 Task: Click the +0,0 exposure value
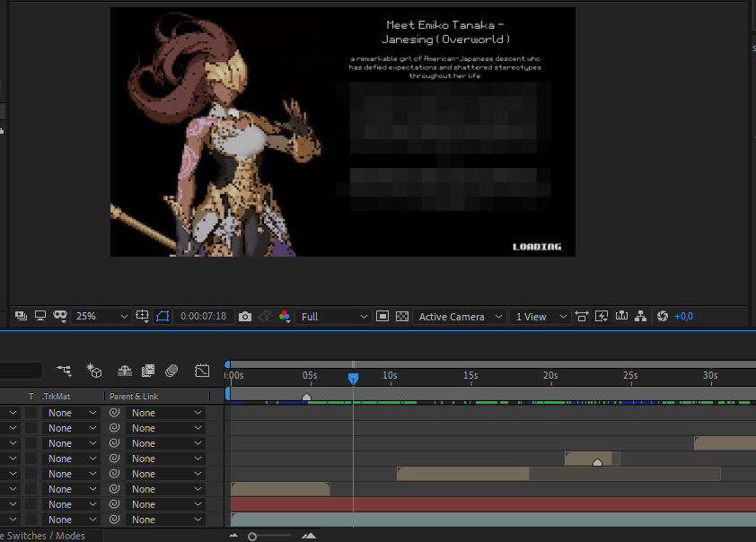click(x=683, y=317)
